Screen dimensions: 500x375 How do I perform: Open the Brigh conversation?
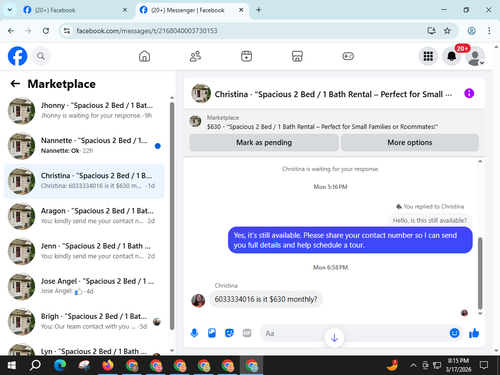tap(84, 322)
